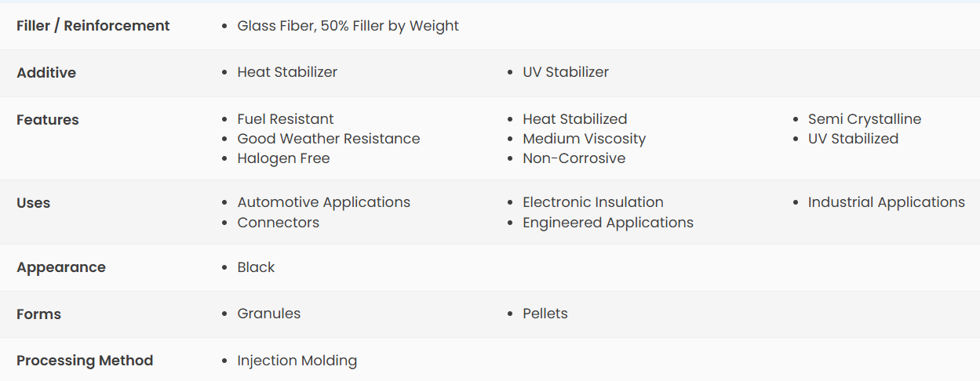Click Heat Stabilized feature entry
Viewport: 980px width, 381px height.
click(x=575, y=119)
